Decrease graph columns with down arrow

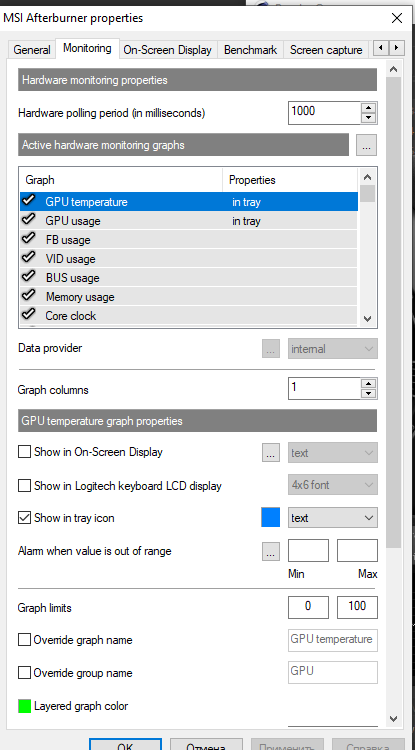pyautogui.click(x=368, y=394)
